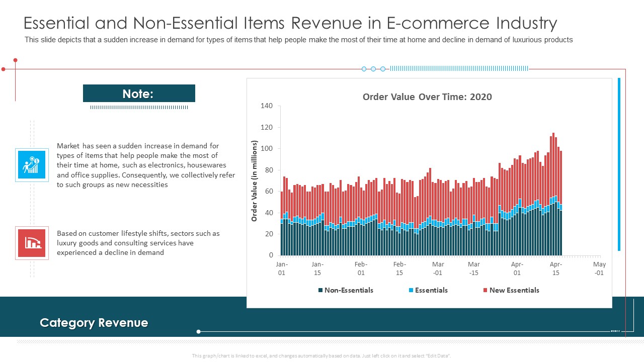Click the 'Feb-15' x-axis label
The image size is (644, 362).
pyautogui.click(x=399, y=268)
